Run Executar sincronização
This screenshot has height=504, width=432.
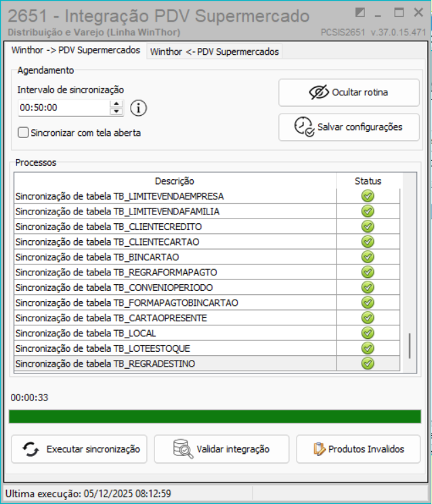tap(79, 449)
